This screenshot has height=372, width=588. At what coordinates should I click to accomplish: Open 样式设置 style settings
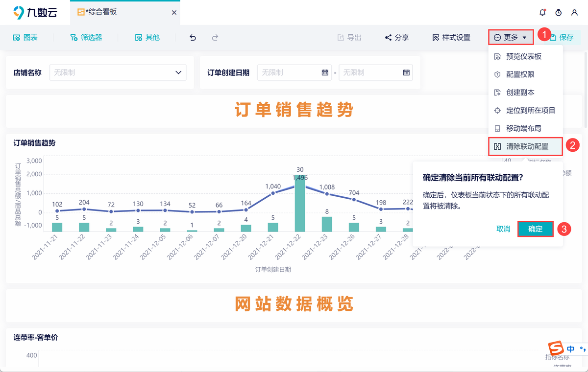450,37
